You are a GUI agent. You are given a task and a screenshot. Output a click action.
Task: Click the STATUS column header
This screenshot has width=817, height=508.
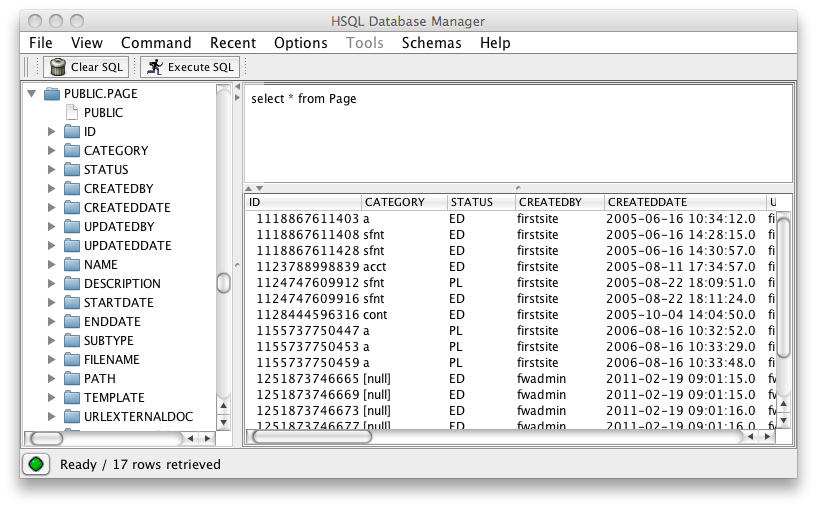[481, 202]
